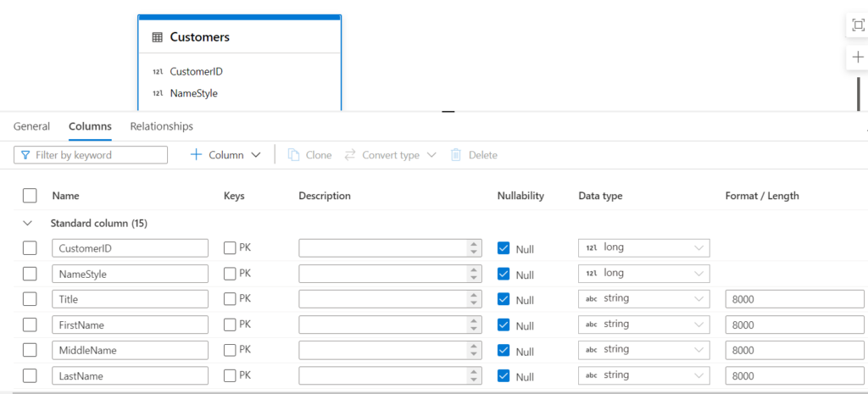Open the data type dropdown for NameStyle

pyautogui.click(x=644, y=274)
